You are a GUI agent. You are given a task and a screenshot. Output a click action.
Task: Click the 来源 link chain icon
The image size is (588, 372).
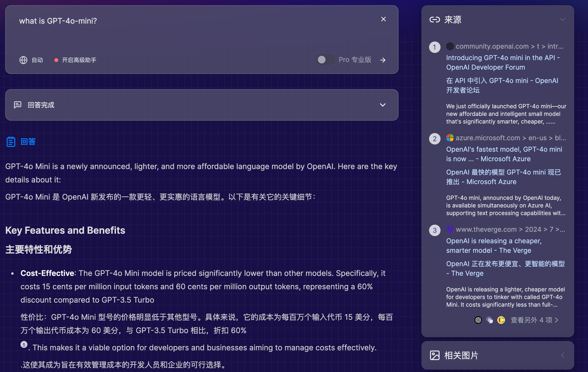(435, 20)
